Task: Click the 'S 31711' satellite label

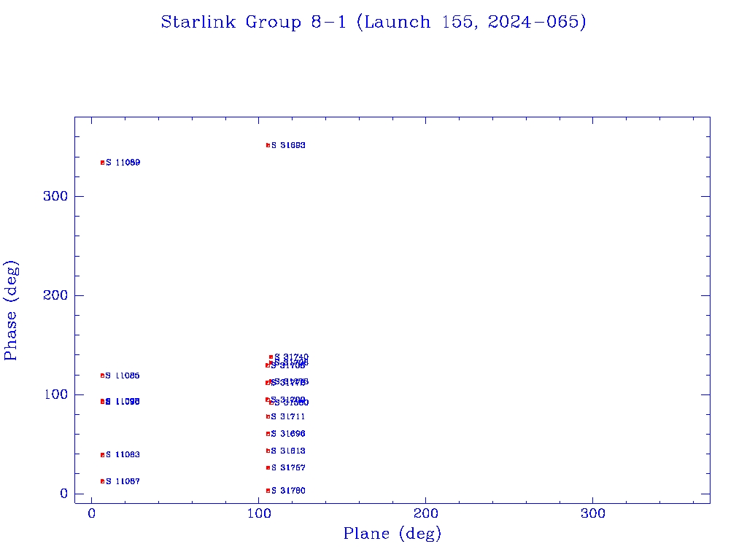Action: point(288,416)
